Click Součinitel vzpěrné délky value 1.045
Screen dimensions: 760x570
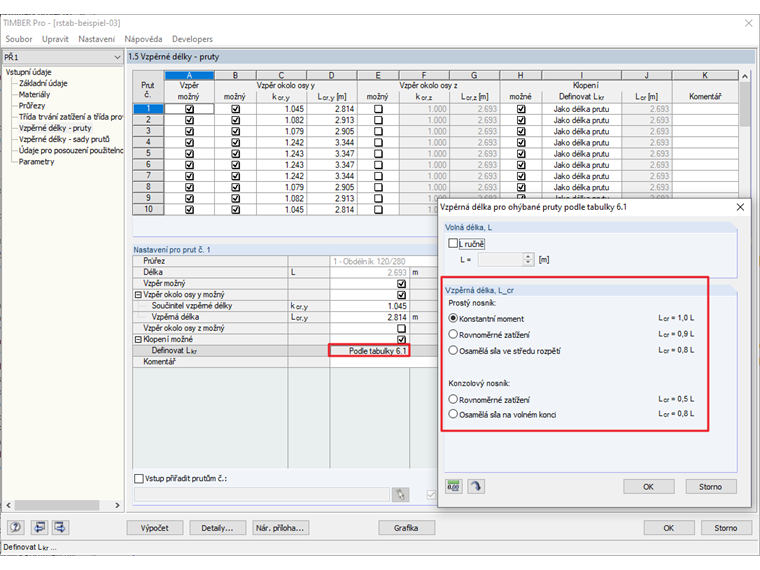coord(369,306)
